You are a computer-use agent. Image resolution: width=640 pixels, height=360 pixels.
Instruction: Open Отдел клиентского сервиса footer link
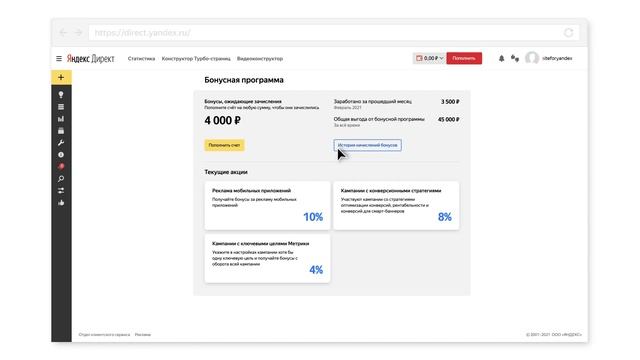point(104,335)
